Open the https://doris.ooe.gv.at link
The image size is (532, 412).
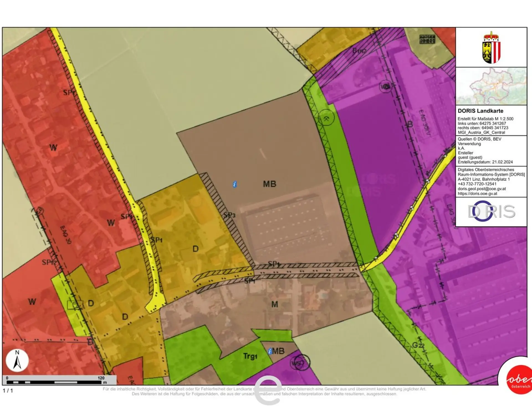tap(477, 194)
